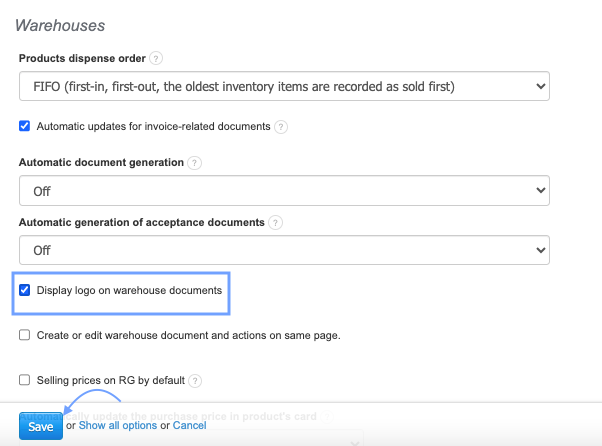Click the Cancel link
The image size is (602, 446).
(190, 426)
